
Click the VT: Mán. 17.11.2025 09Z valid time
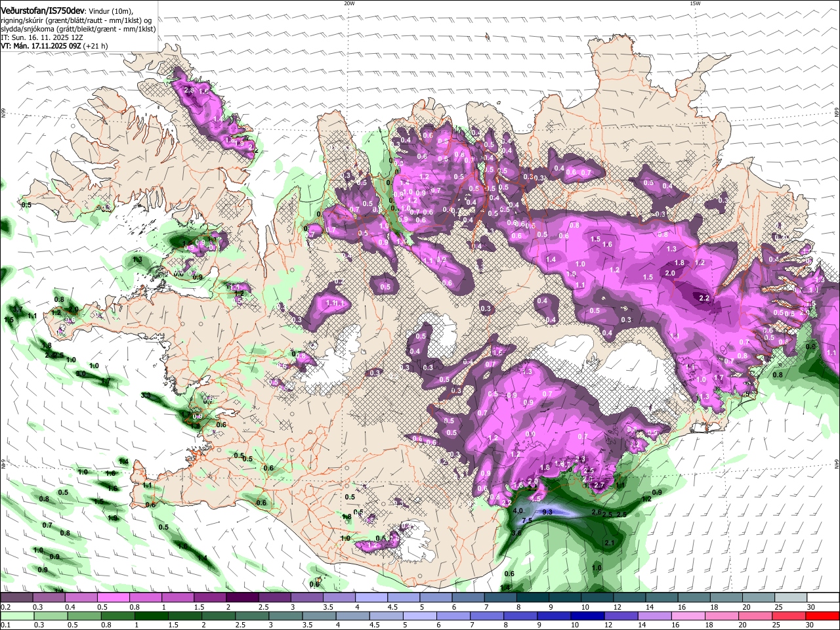(42, 46)
